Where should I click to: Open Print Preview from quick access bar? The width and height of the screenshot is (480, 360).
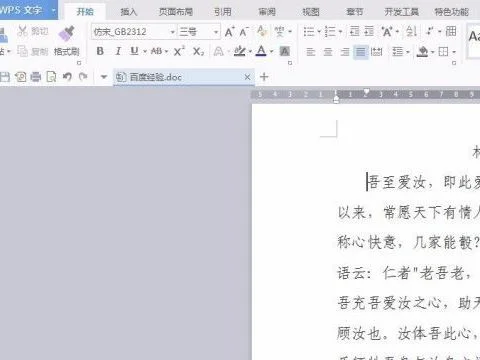point(51,77)
